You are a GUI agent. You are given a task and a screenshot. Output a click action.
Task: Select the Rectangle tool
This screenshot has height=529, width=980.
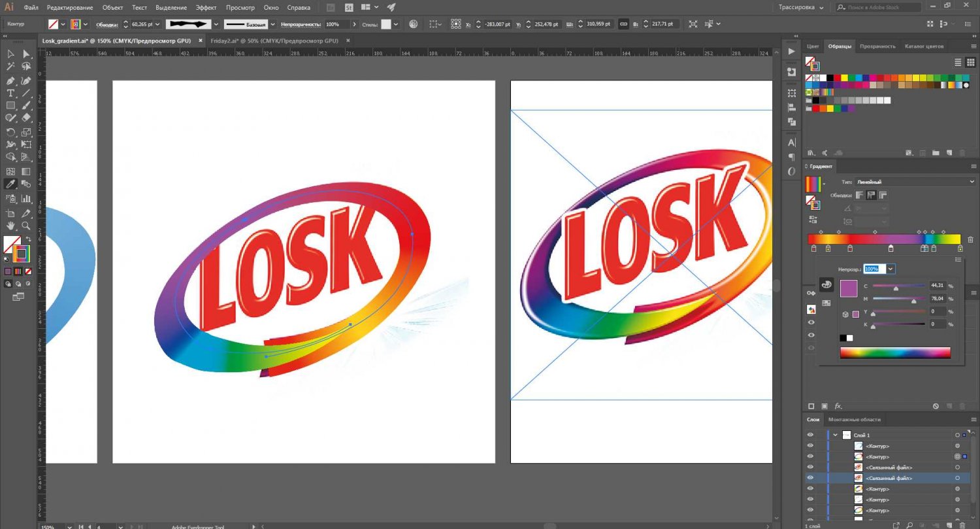coord(11,106)
